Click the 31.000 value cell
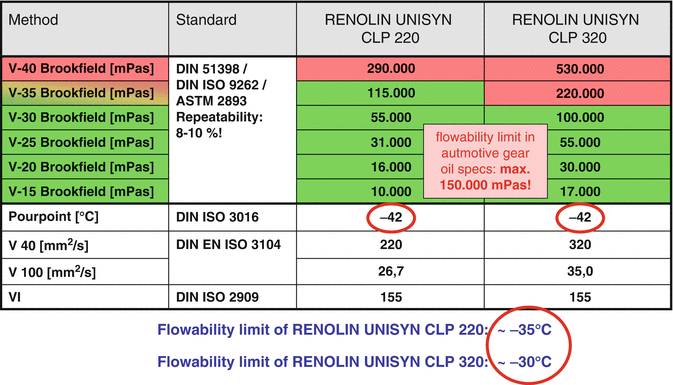This screenshot has width=673, height=385. pyautogui.click(x=391, y=142)
